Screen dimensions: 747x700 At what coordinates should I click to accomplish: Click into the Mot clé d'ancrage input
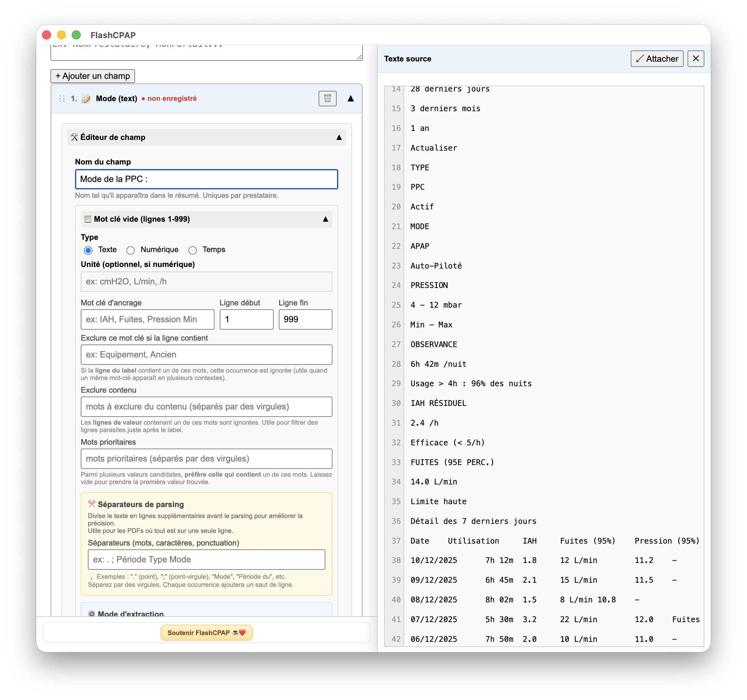(x=147, y=319)
